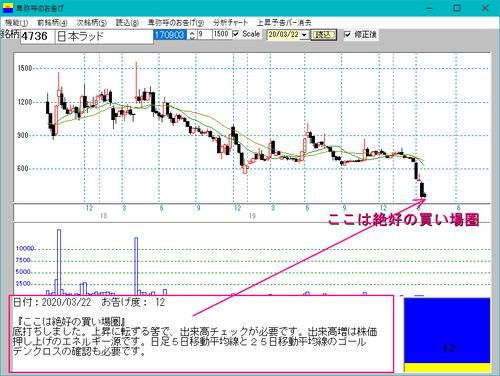Viewport: 500px width, 376px height.
Task: Click the 1500 price axis label
Action: click(25, 68)
